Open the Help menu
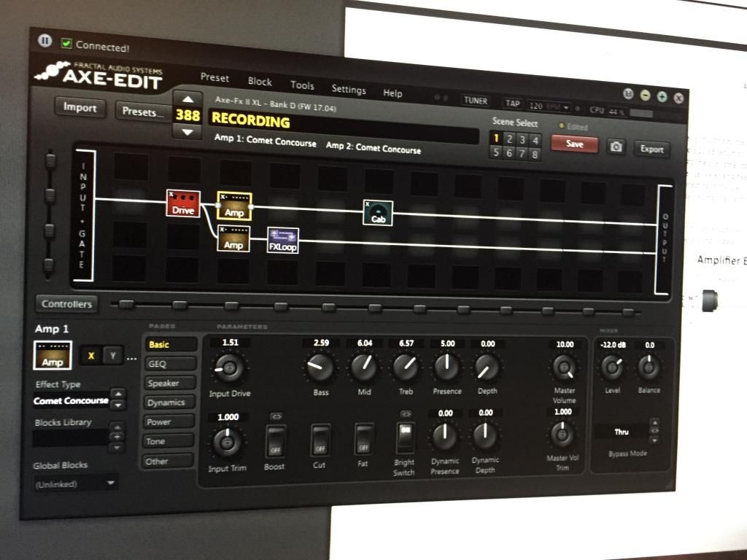The height and width of the screenshot is (560, 747). point(392,93)
